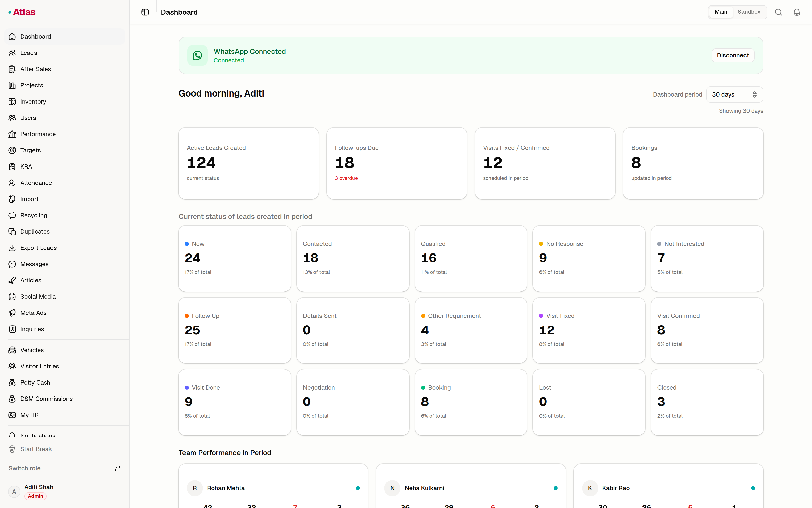The width and height of the screenshot is (812, 508).
Task: Open Follow-ups Due card
Action: 397,163
